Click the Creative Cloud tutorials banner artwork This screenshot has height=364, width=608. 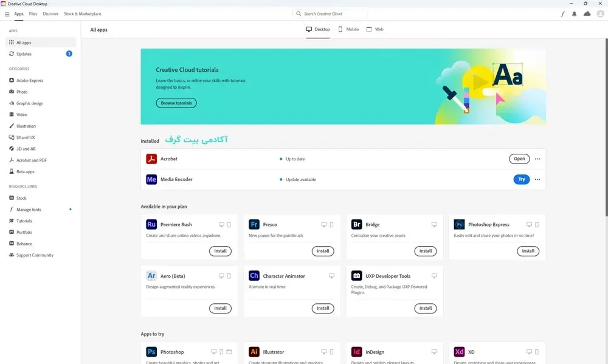point(491,88)
